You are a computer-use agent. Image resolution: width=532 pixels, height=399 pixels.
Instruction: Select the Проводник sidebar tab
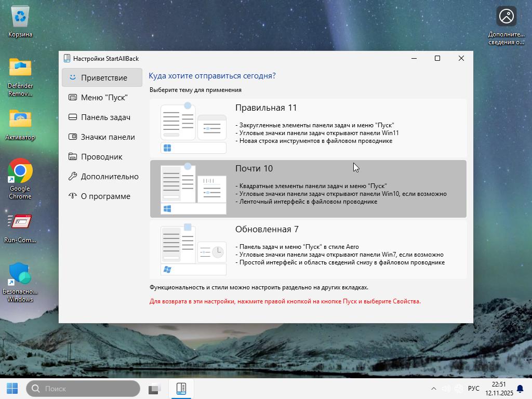point(102,157)
